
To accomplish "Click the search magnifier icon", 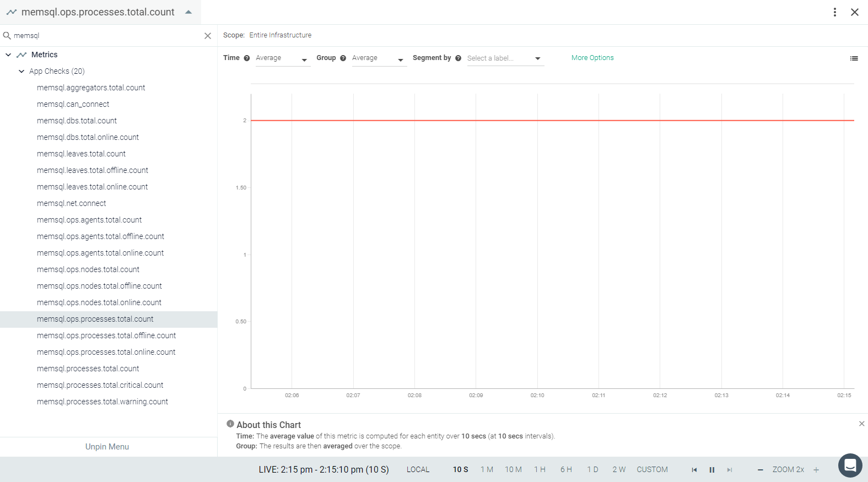I will tap(7, 35).
